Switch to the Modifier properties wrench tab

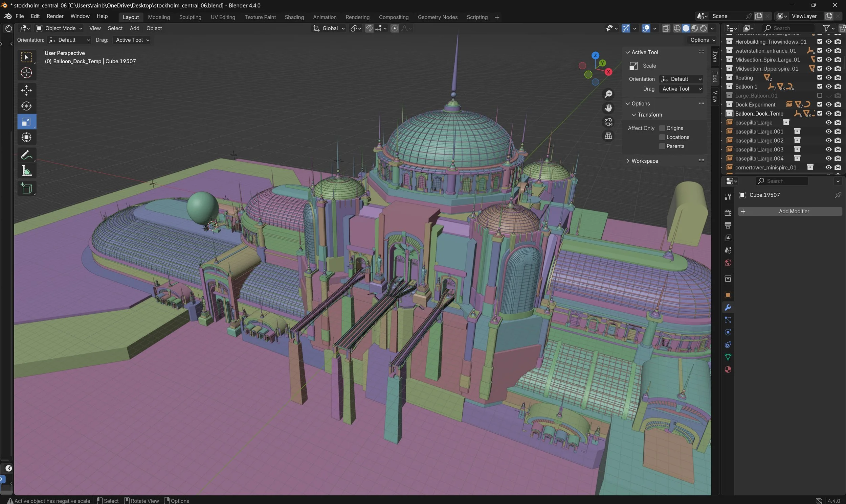(728, 307)
